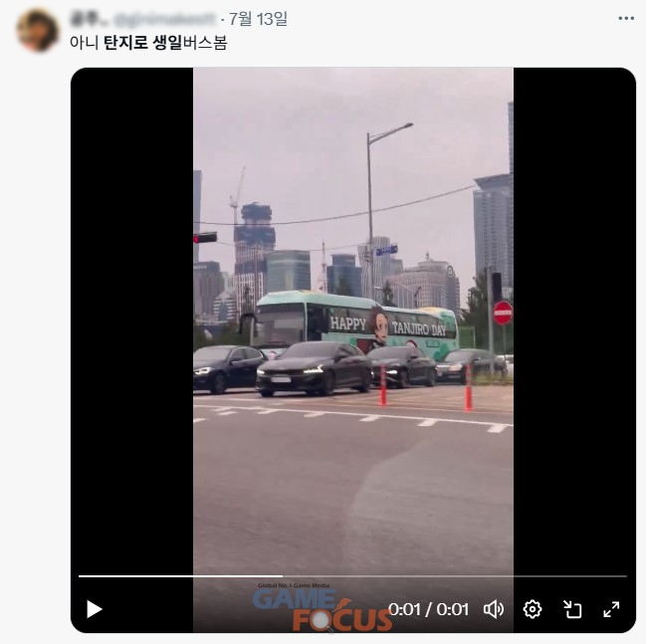Open the blurred @handle next to the name

pyautogui.click(x=164, y=19)
